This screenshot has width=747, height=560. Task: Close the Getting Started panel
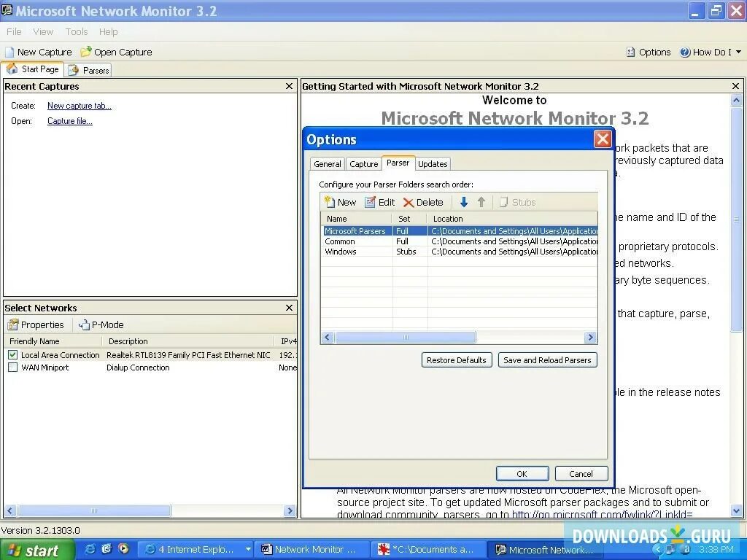735,86
